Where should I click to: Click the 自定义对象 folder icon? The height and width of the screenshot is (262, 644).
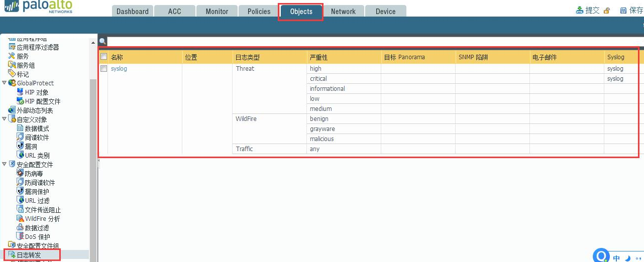point(12,119)
